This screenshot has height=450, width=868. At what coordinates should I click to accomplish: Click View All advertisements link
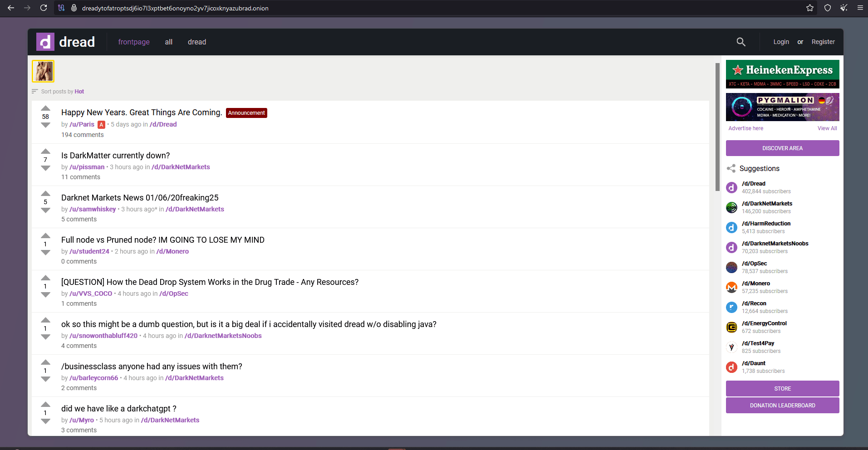pyautogui.click(x=827, y=128)
